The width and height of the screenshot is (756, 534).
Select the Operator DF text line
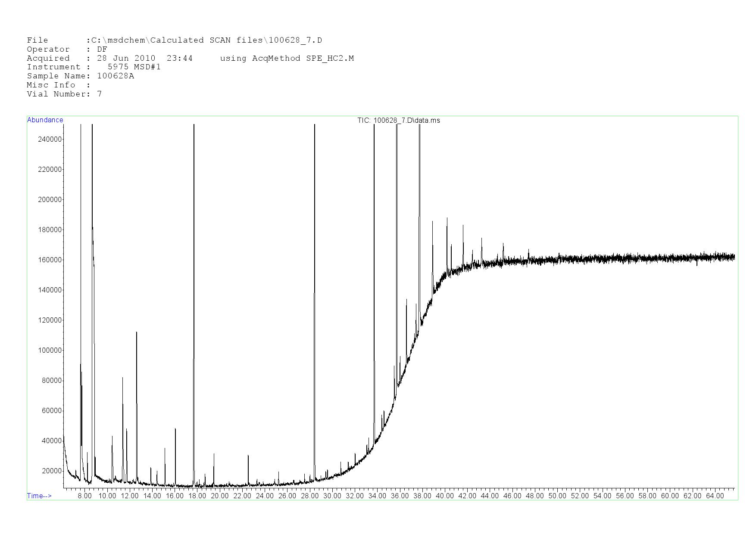[67, 50]
